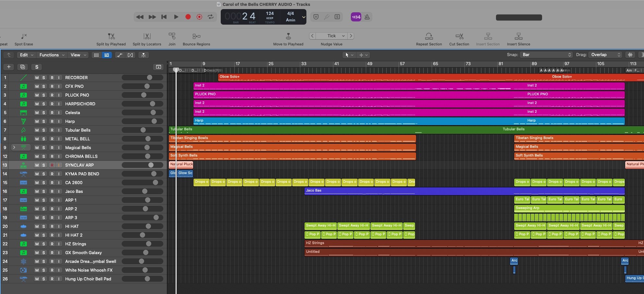
Task: Adjust the CFX PNO volume slider
Action: (x=147, y=87)
